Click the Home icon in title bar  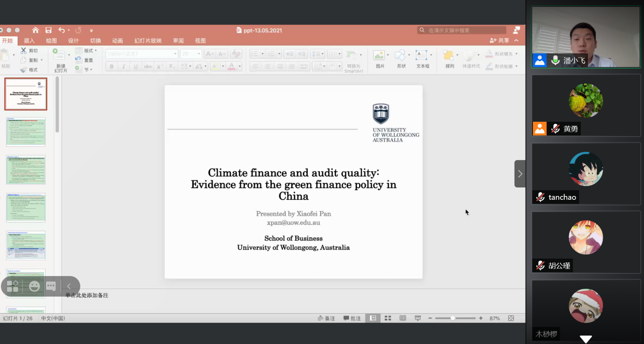pos(36,30)
